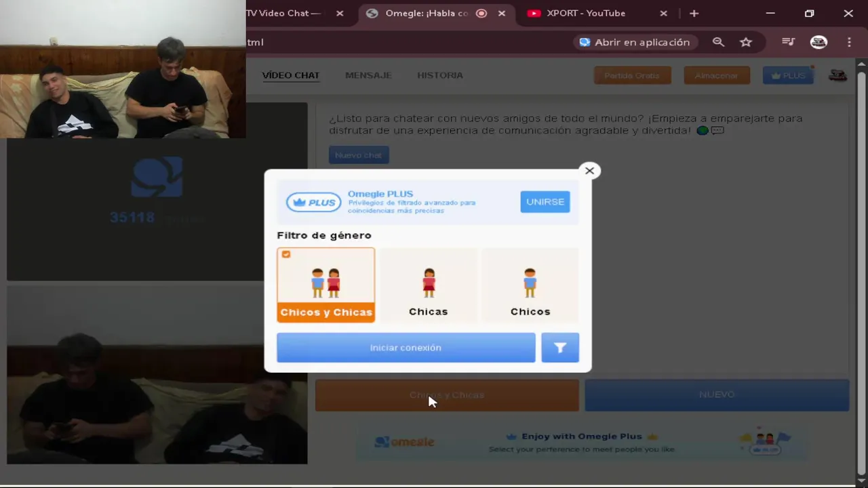
Task: Close the Omegle browser tab
Action: [502, 13]
